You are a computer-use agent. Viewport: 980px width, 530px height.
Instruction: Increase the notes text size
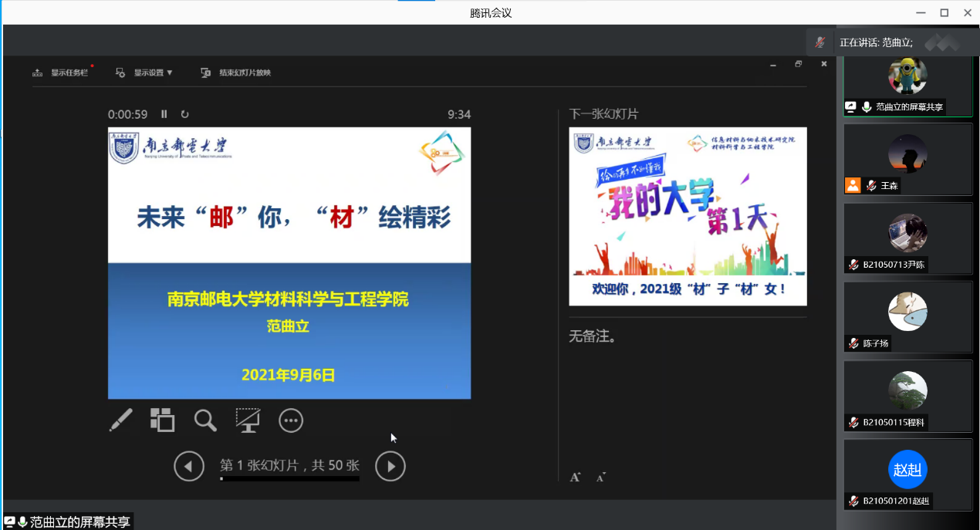click(575, 478)
